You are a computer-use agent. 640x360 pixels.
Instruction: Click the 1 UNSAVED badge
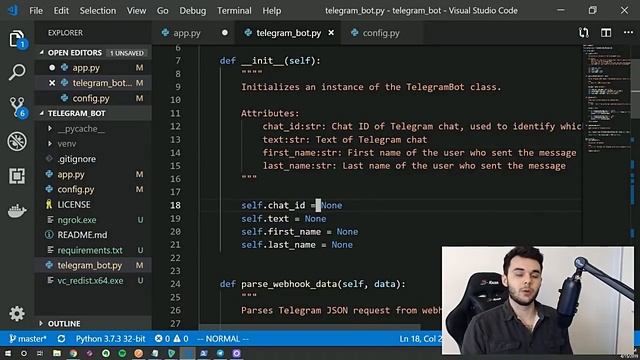pos(127,53)
